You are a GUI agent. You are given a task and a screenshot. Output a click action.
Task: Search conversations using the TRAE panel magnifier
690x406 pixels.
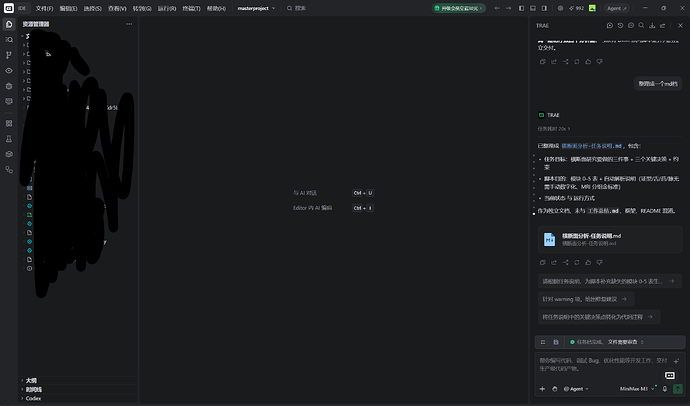(641, 26)
